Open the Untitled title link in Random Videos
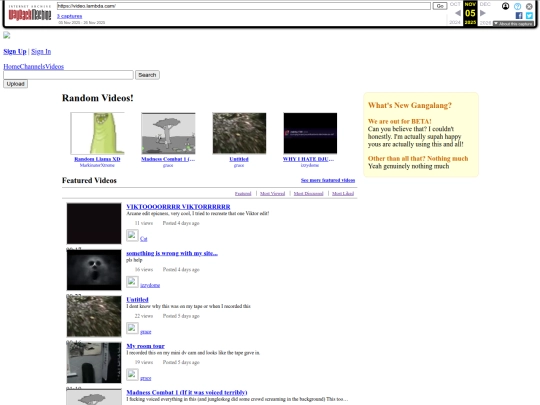 point(239,159)
